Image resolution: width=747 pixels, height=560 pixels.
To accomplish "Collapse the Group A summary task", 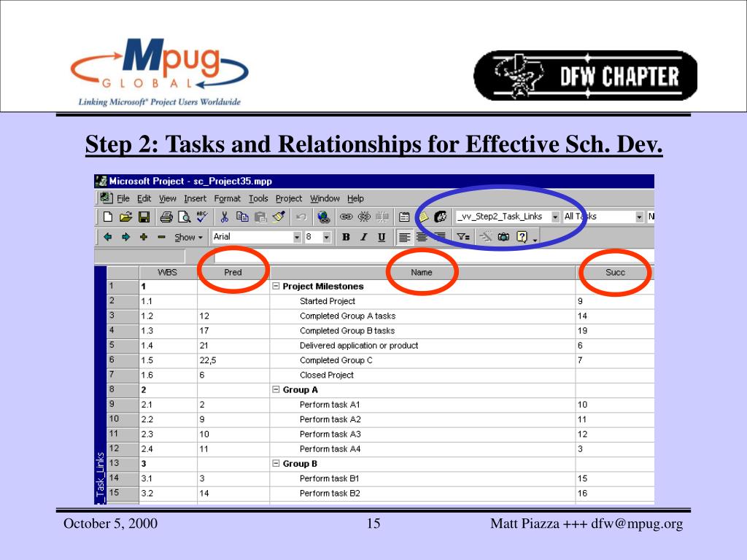I will 276,389.
